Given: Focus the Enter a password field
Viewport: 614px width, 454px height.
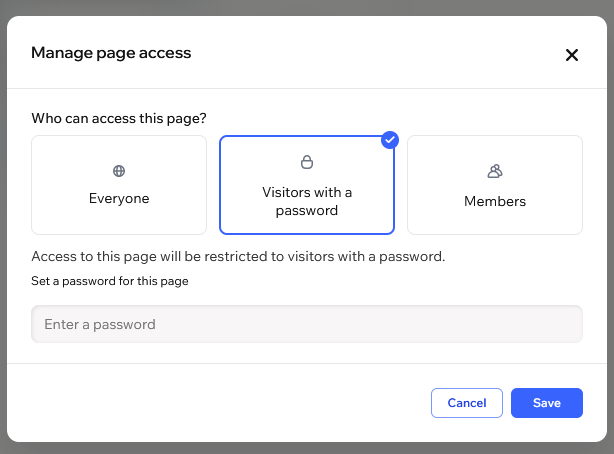Looking at the screenshot, I should click(307, 324).
